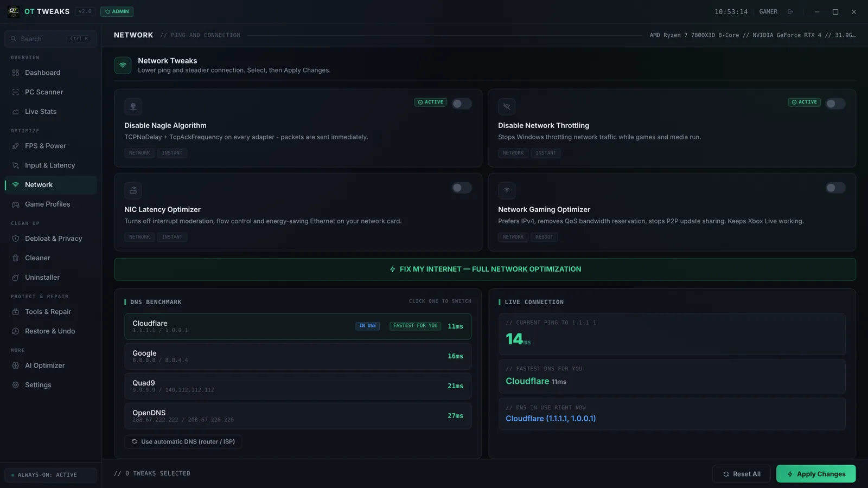Open the Game Profiles section

(50, 204)
